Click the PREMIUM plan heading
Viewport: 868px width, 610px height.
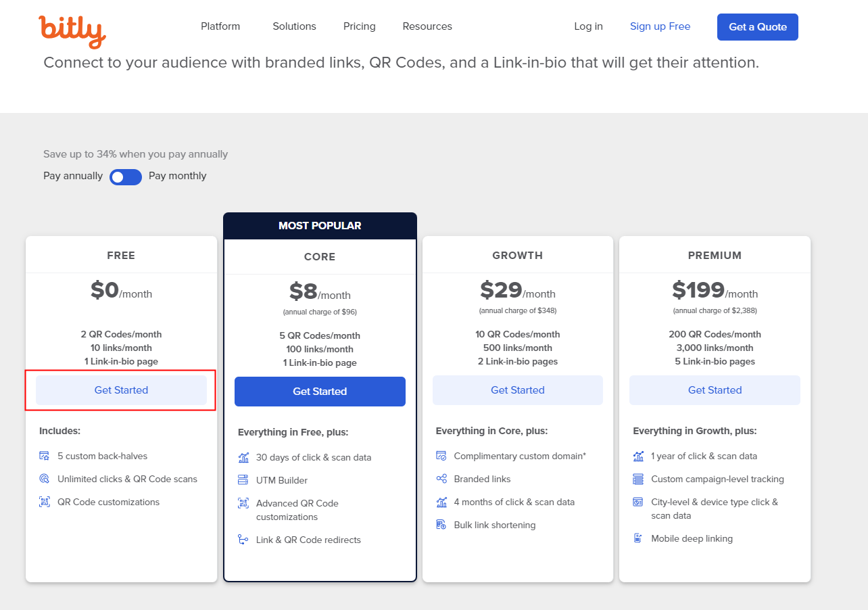[715, 256]
